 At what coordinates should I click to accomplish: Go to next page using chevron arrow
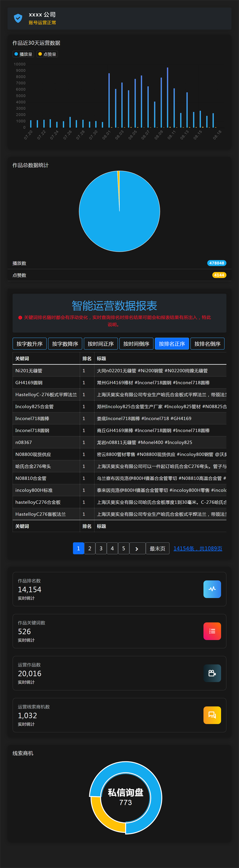point(137,548)
